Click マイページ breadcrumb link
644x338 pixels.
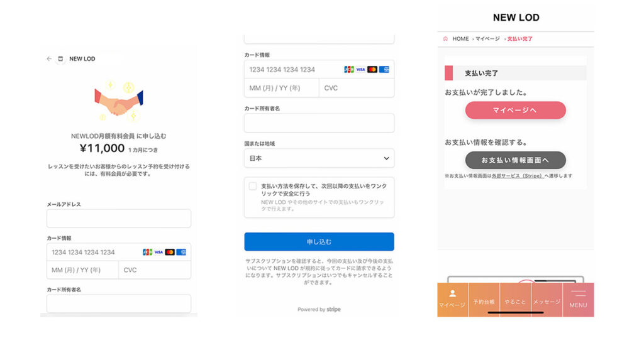click(487, 38)
